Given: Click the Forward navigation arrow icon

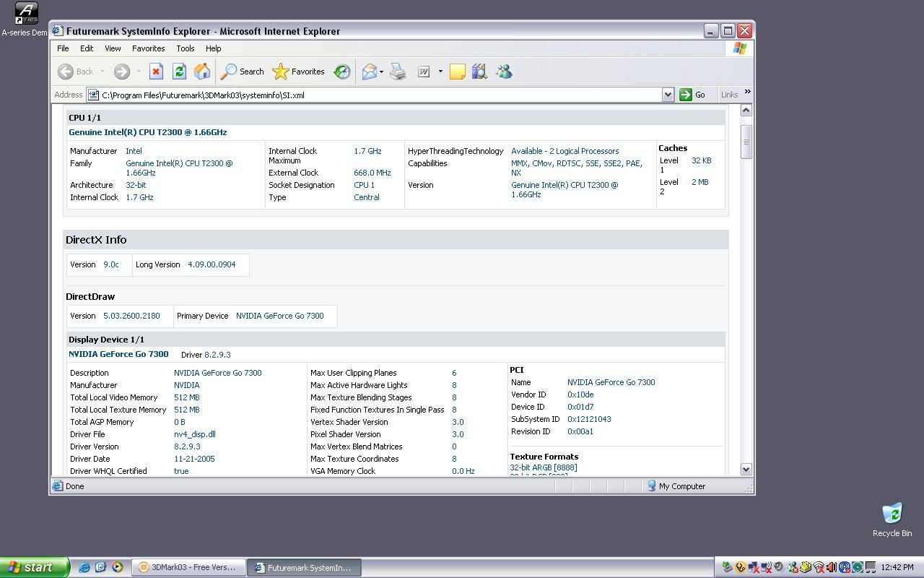Looking at the screenshot, I should 122,72.
